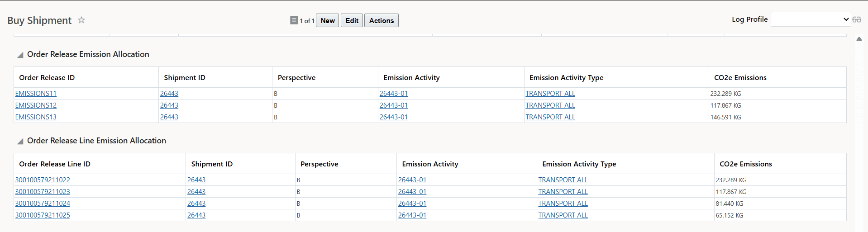Select the 65.152 KG emissions value
The width and height of the screenshot is (868, 232).
pos(729,215)
